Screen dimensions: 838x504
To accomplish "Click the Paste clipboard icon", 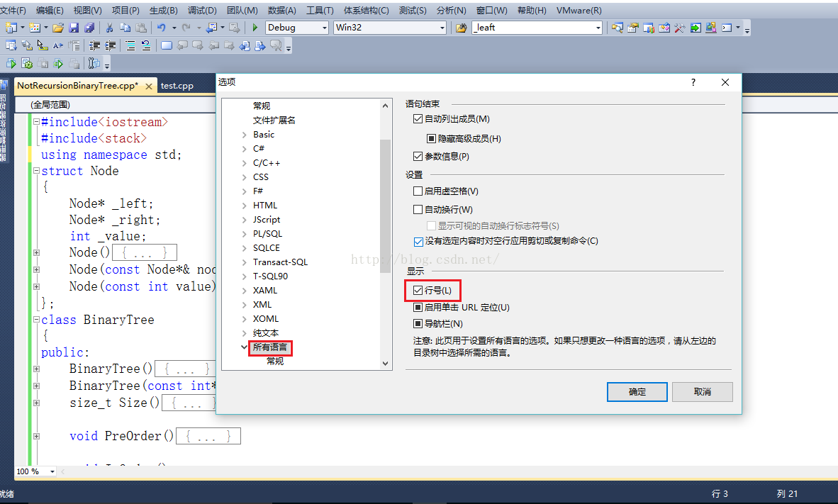I will point(141,28).
